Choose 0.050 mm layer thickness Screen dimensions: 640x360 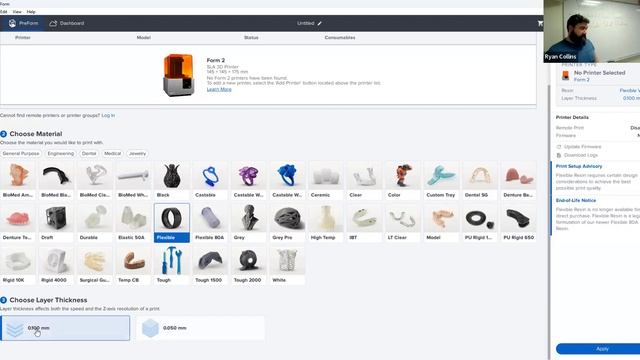[x=200, y=328]
